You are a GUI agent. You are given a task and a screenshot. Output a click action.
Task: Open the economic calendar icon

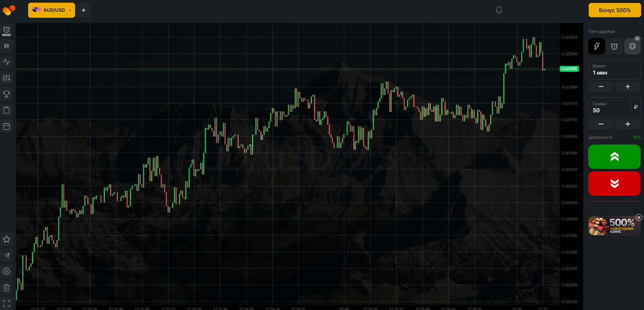pos(6,126)
